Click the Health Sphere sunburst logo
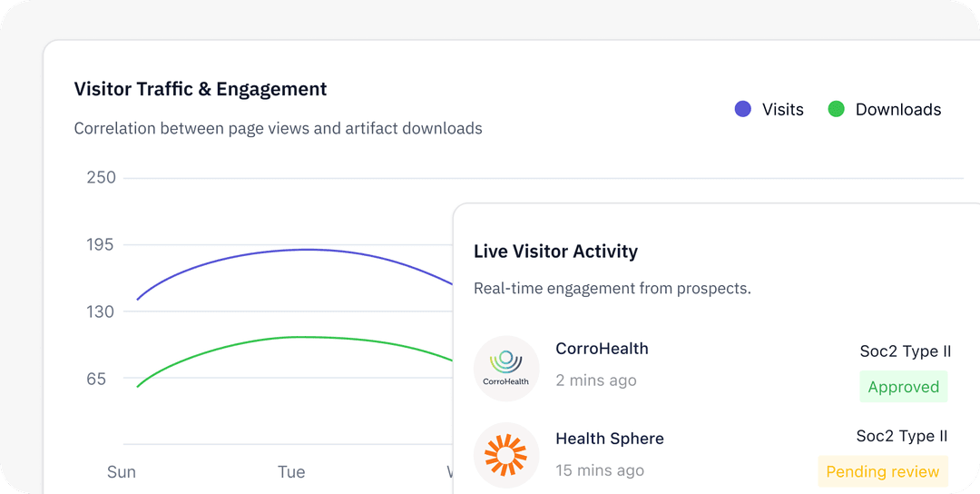The width and height of the screenshot is (980, 494). (506, 455)
